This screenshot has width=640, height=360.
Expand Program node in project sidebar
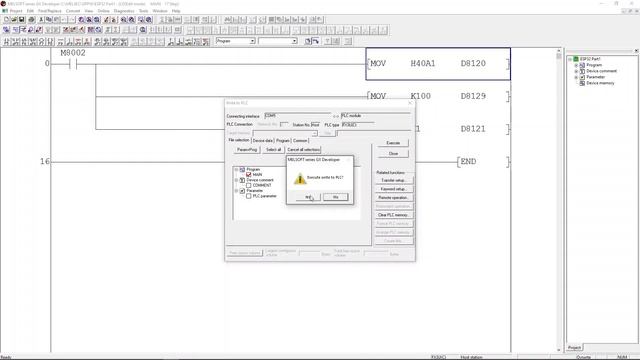[x=576, y=65]
